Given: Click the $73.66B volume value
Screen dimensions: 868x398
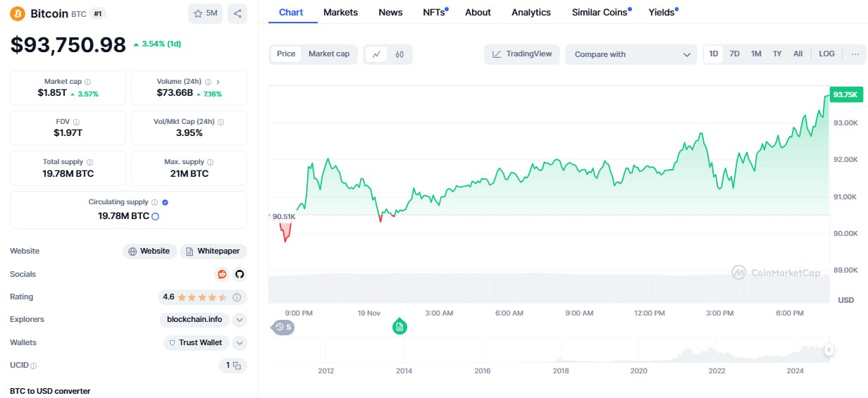Looking at the screenshot, I should pos(174,93).
